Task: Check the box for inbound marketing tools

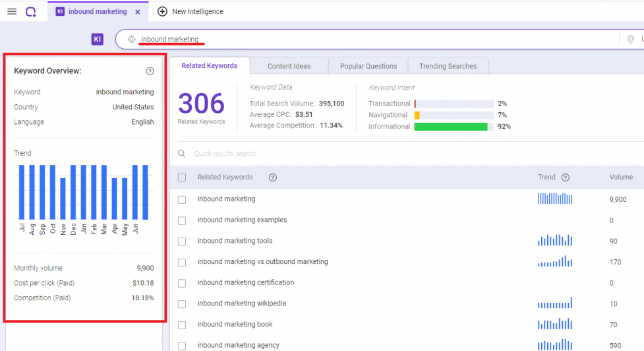Action: click(x=182, y=241)
